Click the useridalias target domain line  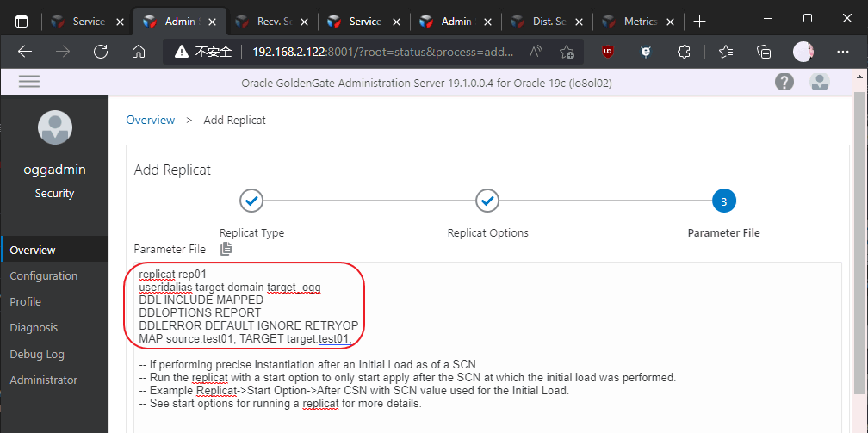[230, 288]
